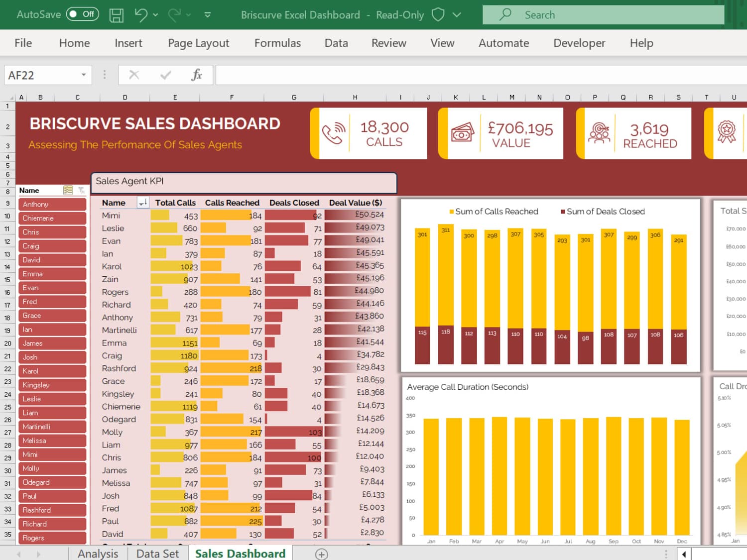This screenshot has width=747, height=560.
Task: Click the magnifying glass search icon
Action: pyautogui.click(x=505, y=14)
